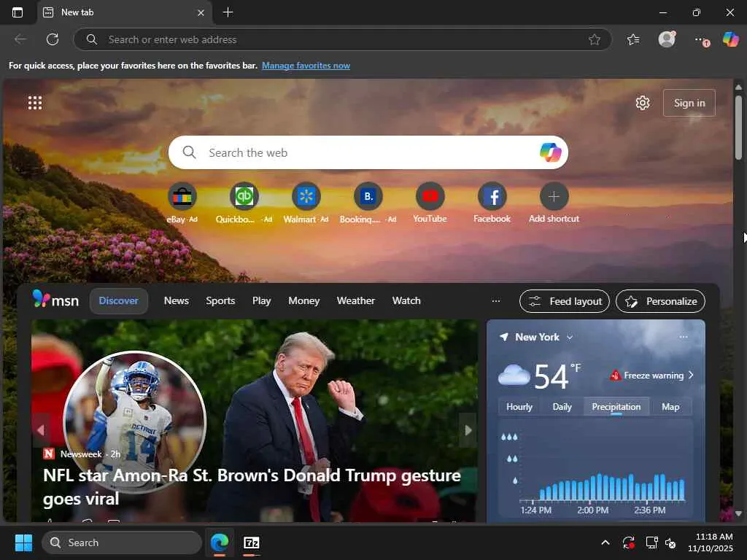Open the eBay shortcut
Screen dimensions: 747x560
tap(182, 196)
